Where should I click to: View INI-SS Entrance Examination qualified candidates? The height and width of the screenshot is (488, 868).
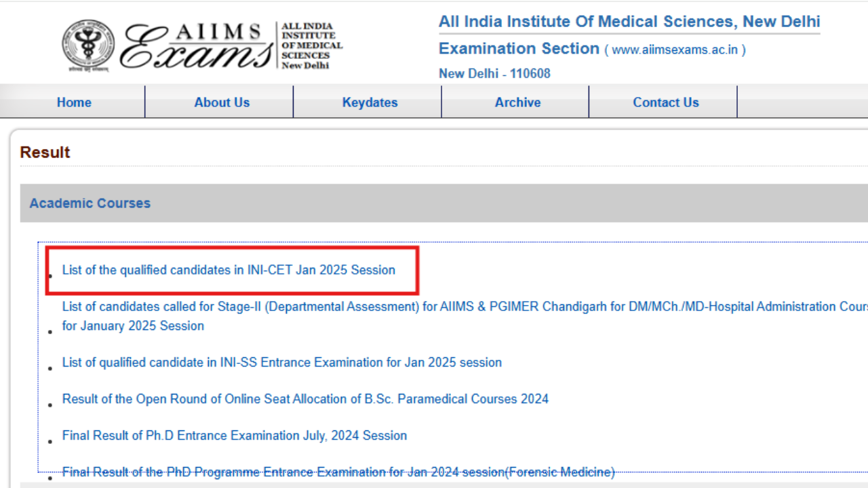pos(281,363)
